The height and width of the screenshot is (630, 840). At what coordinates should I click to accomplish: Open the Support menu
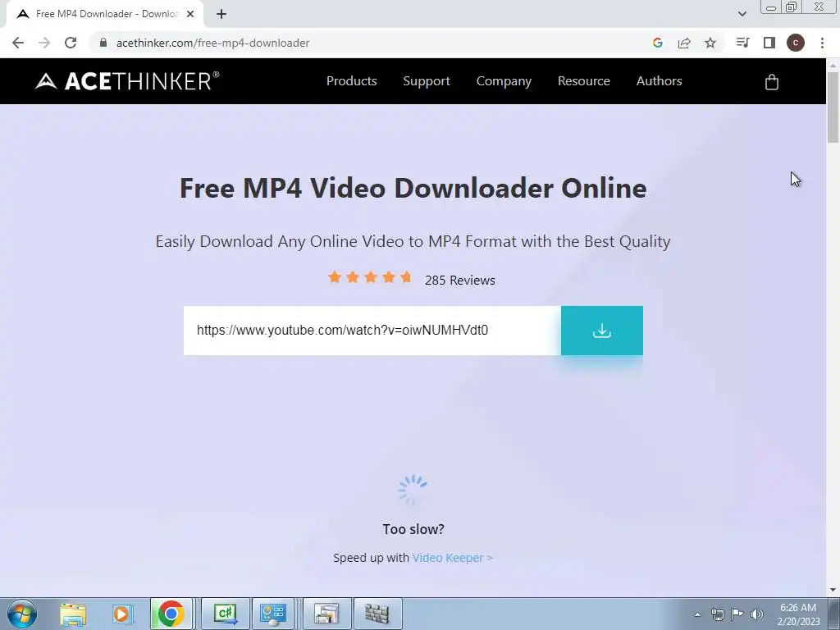tap(427, 81)
